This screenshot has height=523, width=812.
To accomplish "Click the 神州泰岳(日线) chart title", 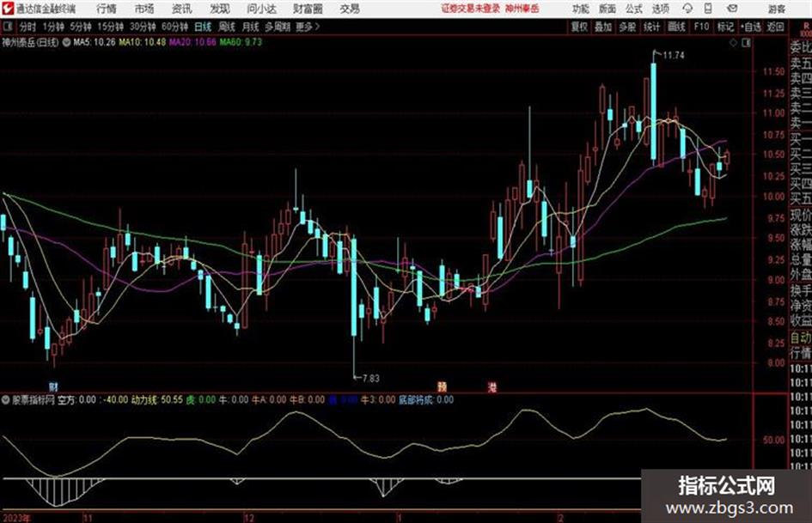I will pos(30,42).
